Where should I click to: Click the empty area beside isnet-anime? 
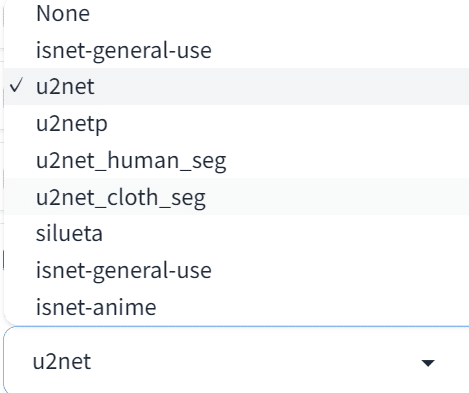(x=312, y=307)
